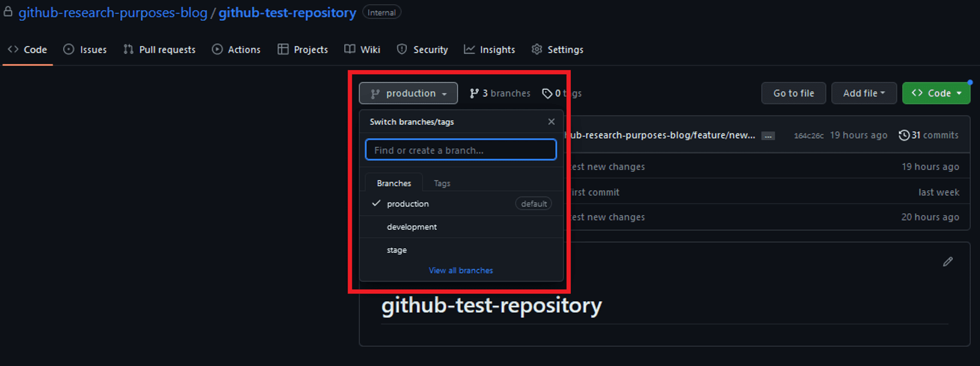Click the pencil edit README icon

948,262
